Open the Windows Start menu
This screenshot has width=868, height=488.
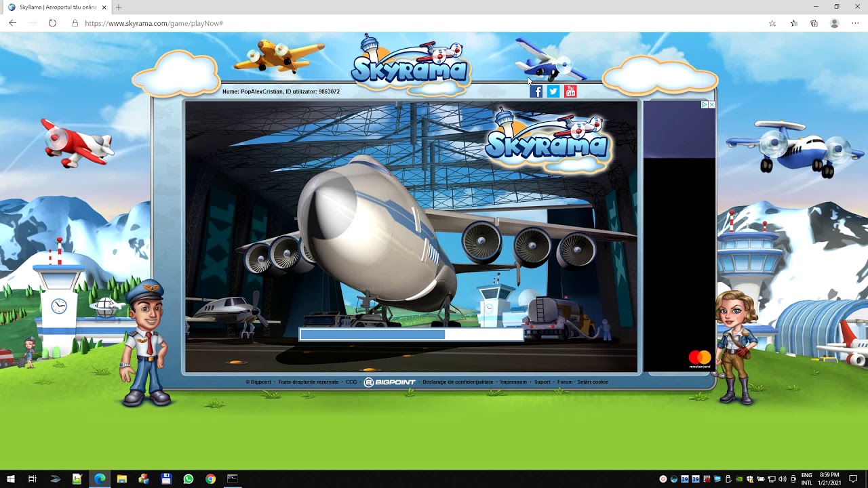pyautogui.click(x=11, y=479)
